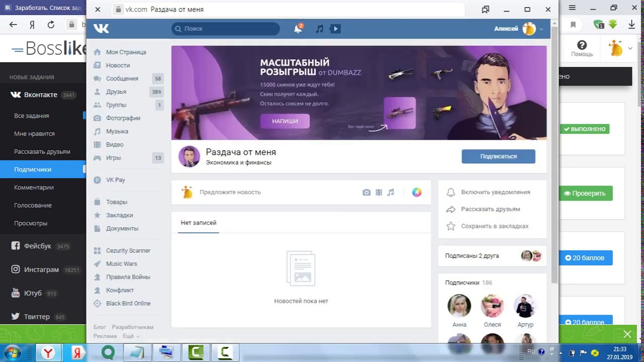This screenshot has width=644, height=362.
Task: Click the VK search field
Action: click(225, 29)
